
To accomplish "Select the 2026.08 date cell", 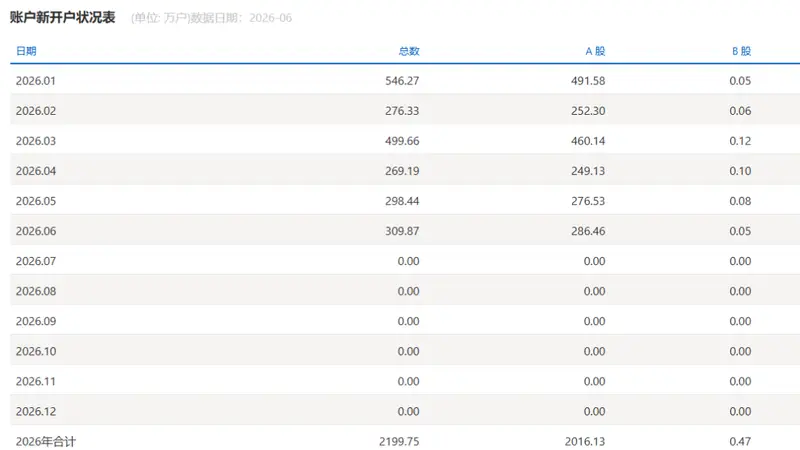I will pos(36,291).
